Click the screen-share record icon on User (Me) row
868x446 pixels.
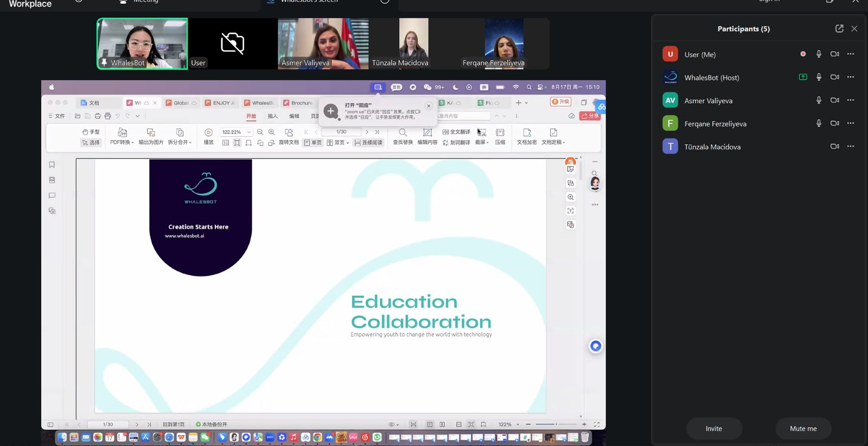pyautogui.click(x=803, y=54)
